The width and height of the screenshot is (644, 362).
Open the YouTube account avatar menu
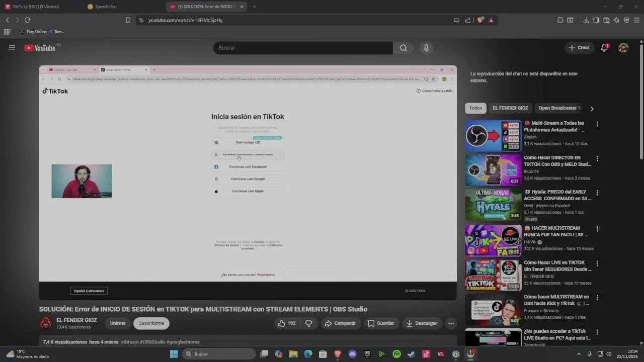(x=623, y=48)
